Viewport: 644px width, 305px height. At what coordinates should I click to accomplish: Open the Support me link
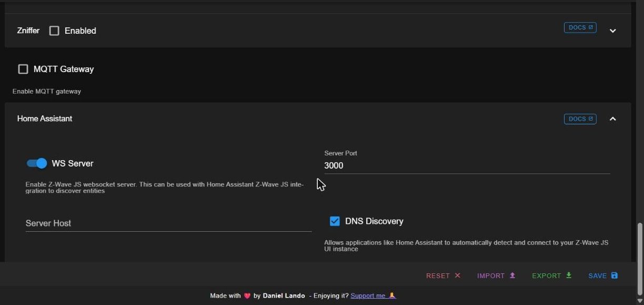(x=373, y=296)
